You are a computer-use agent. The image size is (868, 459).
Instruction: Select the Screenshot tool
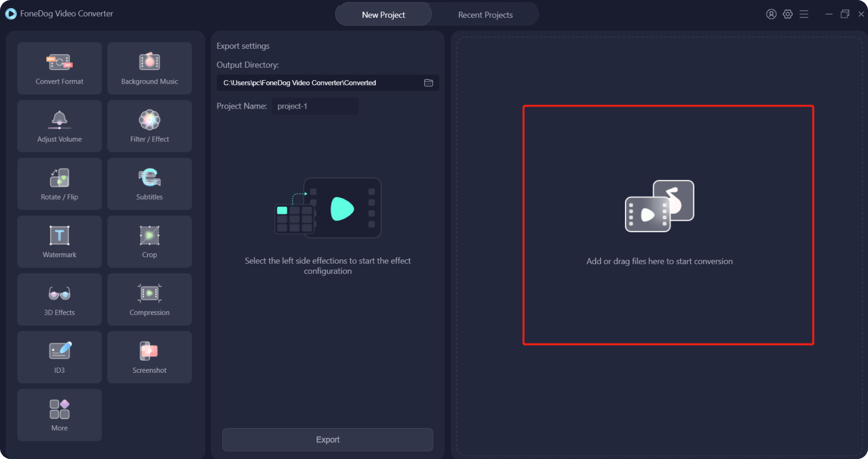point(149,357)
